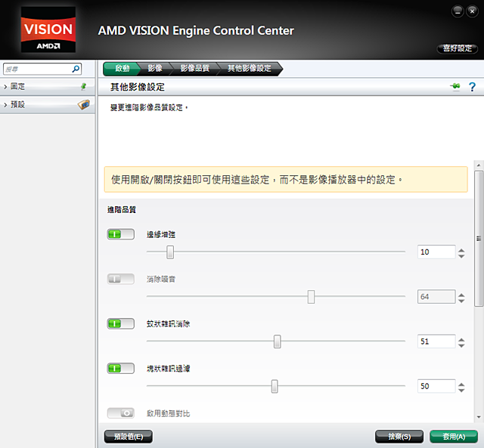Decrease the 蚊狀雜訊消除 value of 51 with down arrow
This screenshot has height=448, width=484.
[461, 346]
